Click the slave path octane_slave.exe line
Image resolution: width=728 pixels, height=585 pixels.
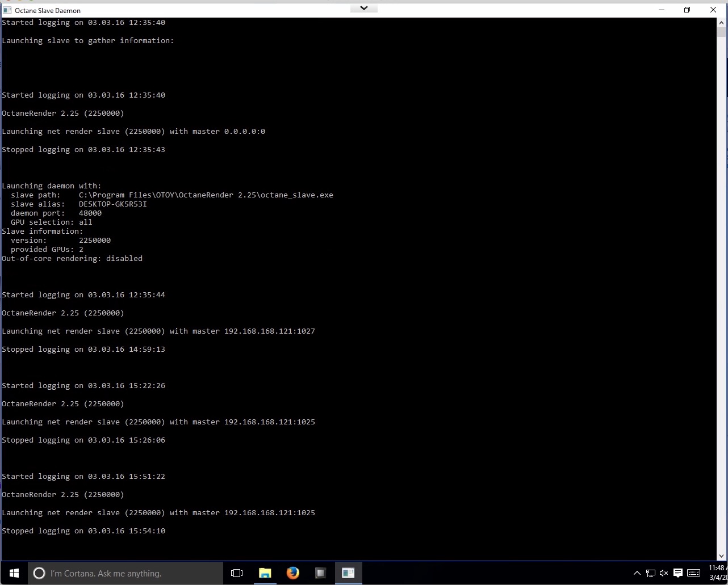click(x=172, y=195)
